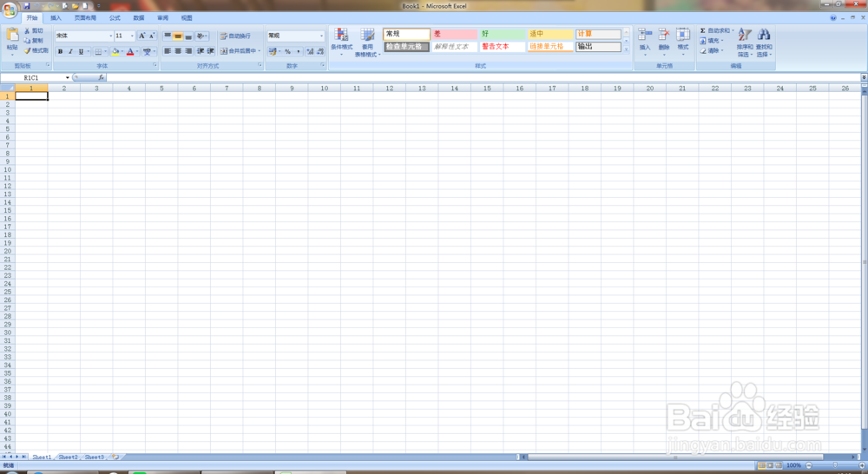This screenshot has width=868, height=474.
Task: Increase indent in alignment group
Action: 210,51
